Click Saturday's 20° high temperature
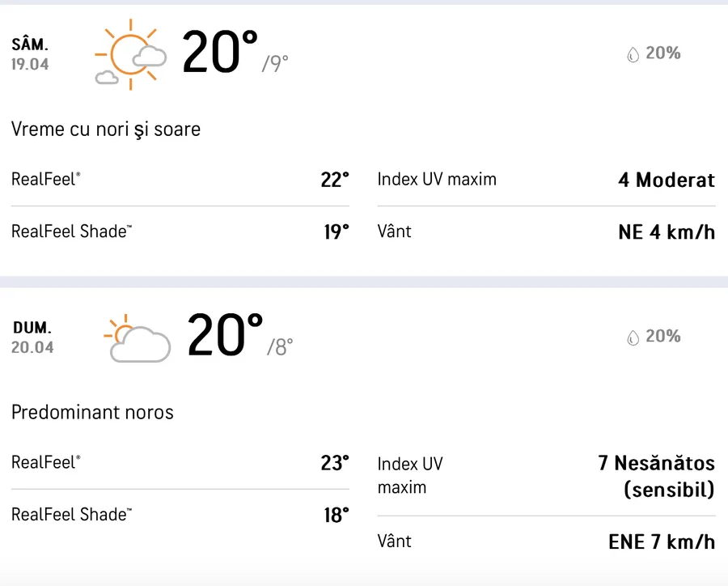This screenshot has width=728, height=586. (220, 52)
